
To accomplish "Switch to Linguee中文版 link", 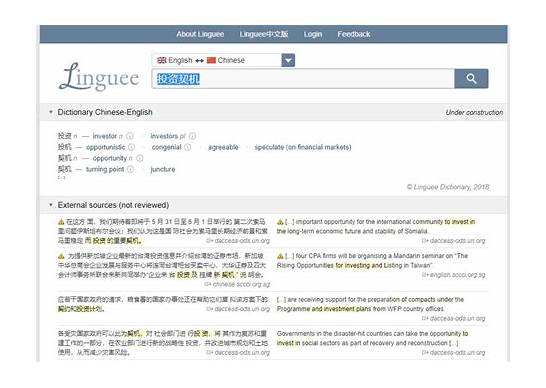I will point(264,34).
